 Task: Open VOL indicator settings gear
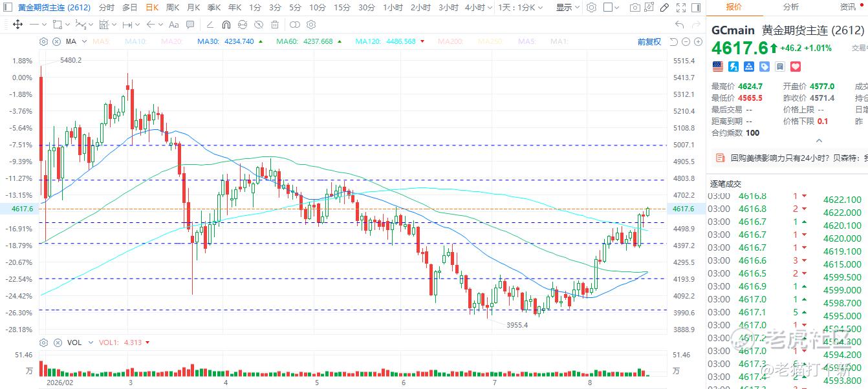43,342
